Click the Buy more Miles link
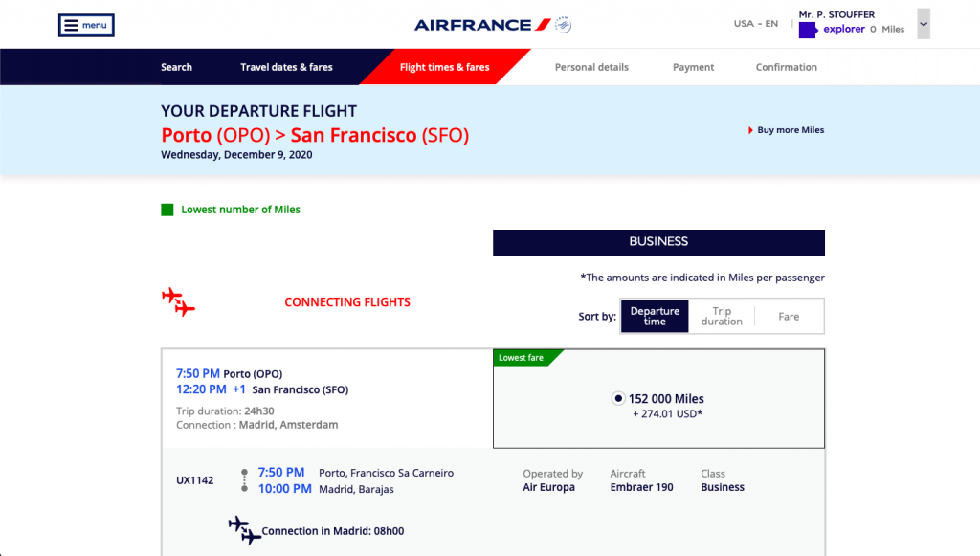 (791, 130)
